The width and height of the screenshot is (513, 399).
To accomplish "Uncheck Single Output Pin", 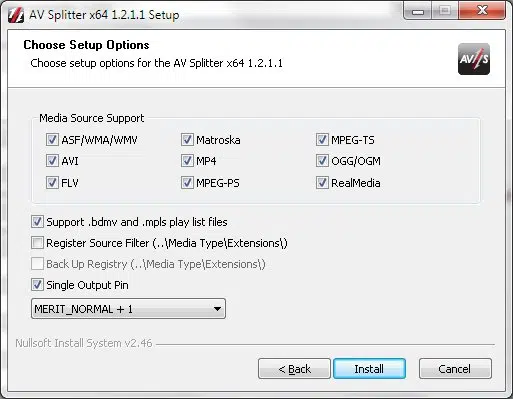I will 37,285.
